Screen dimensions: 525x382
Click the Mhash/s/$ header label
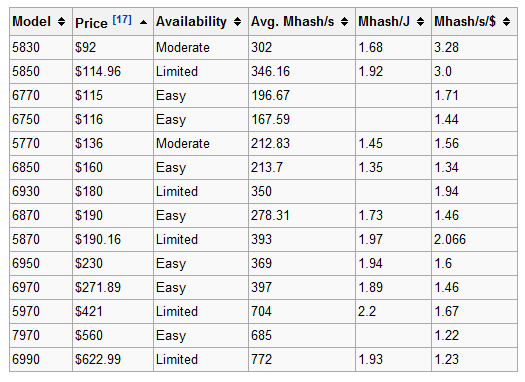(x=465, y=22)
